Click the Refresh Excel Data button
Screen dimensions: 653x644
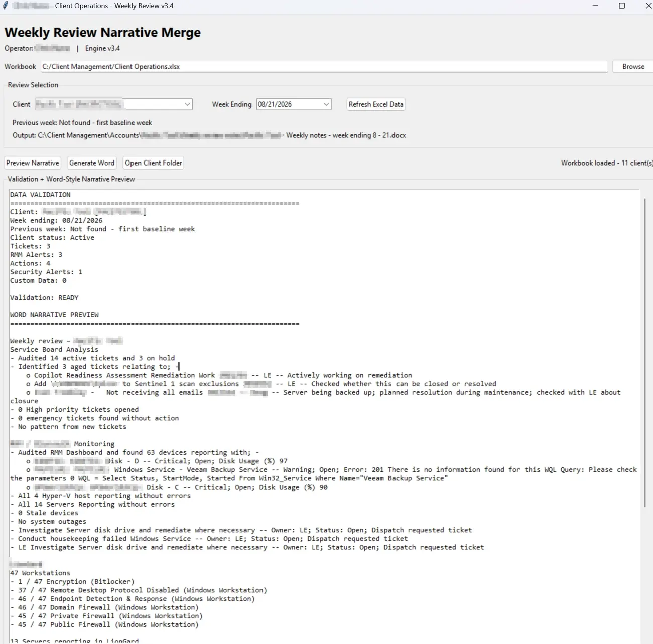[x=376, y=104]
